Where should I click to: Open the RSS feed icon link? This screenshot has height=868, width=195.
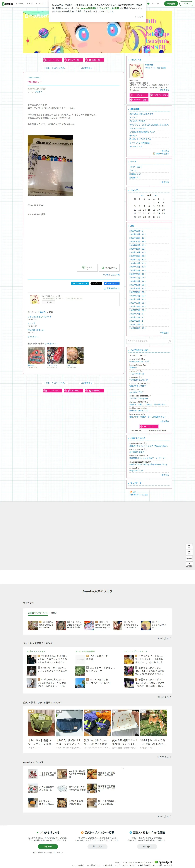coord(133,492)
